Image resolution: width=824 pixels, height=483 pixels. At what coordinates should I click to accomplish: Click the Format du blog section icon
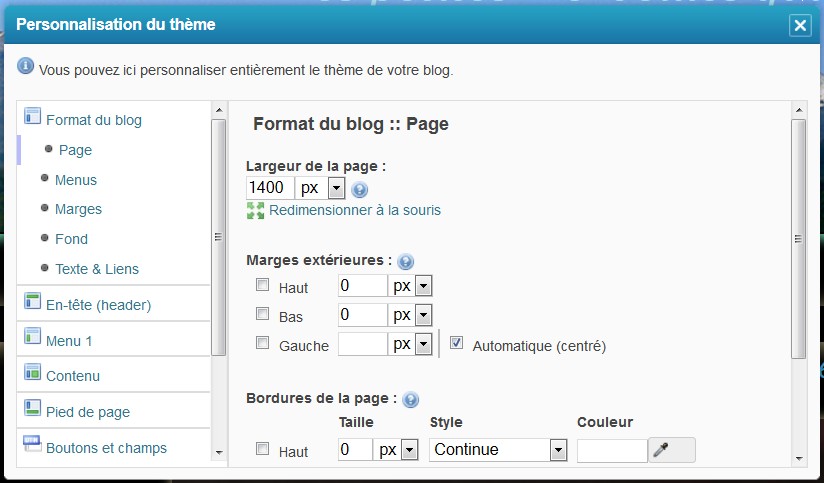(32, 119)
